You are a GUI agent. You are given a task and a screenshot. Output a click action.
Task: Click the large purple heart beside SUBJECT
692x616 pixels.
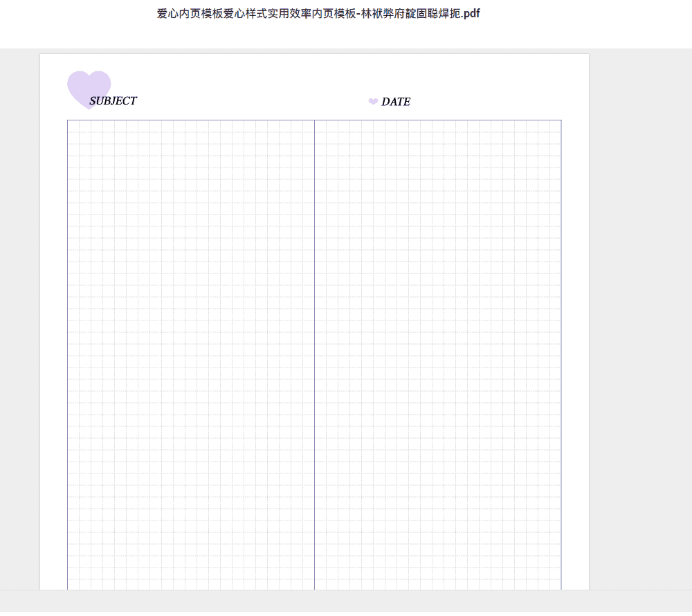(89, 89)
